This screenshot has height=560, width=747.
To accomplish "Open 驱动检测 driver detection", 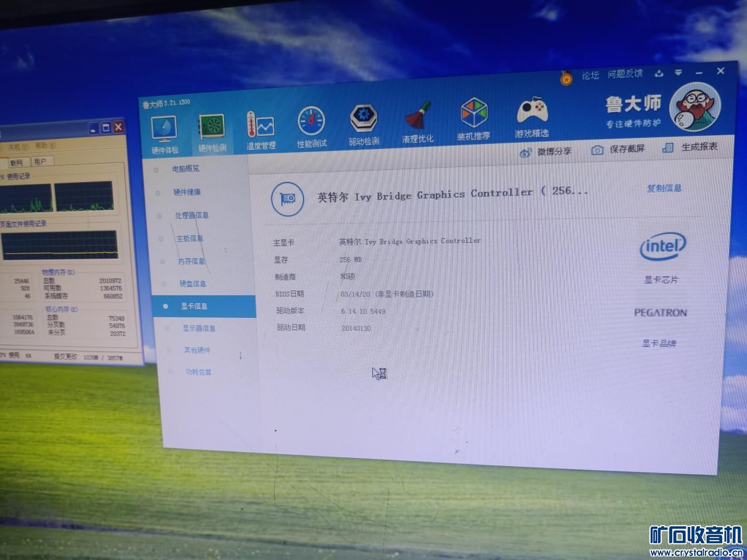I will coord(364,124).
